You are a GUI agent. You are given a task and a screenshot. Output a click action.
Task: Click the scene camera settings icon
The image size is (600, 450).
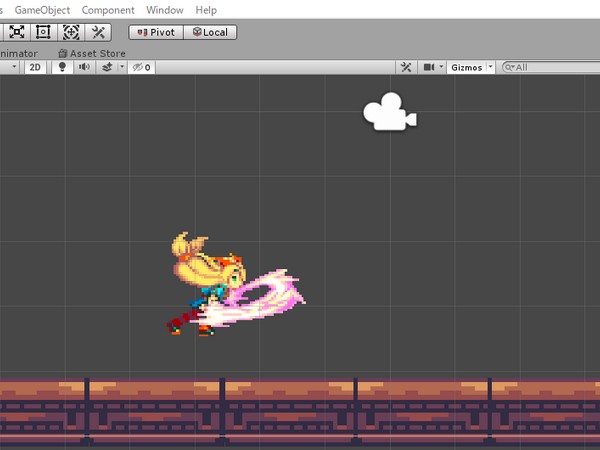tap(429, 67)
